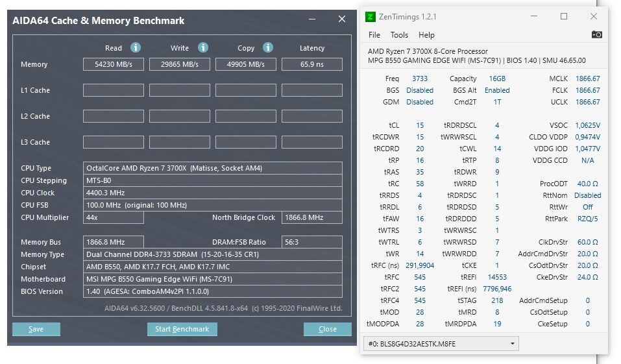Click tMRDPDA value 19
The width and height of the screenshot is (621, 364).
pyautogui.click(x=497, y=324)
